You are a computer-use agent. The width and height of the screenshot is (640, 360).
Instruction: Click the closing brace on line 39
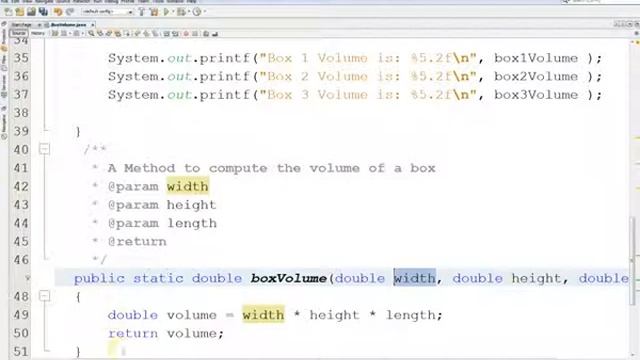(x=78, y=132)
